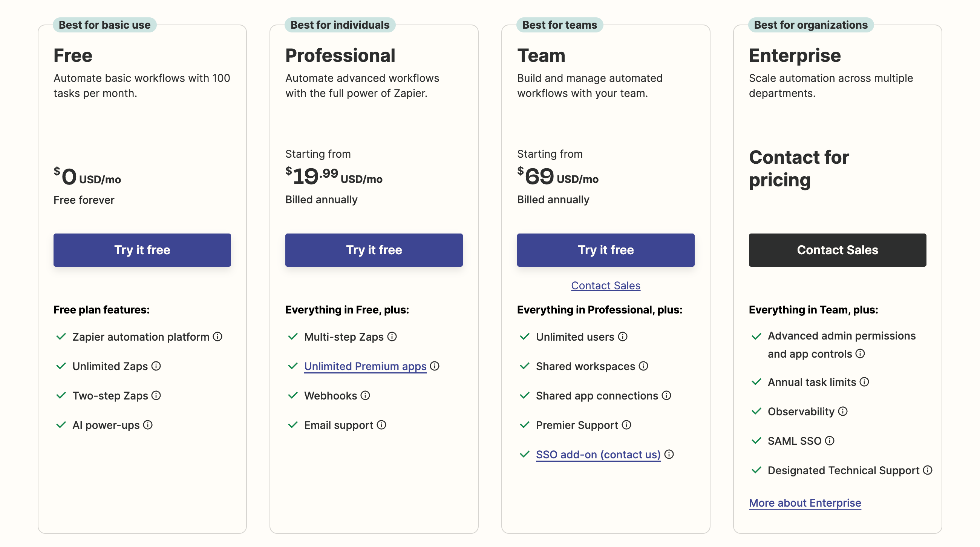This screenshot has height=547, width=980.
Task: Click the Multi-step Zaps info icon
Action: pyautogui.click(x=393, y=336)
